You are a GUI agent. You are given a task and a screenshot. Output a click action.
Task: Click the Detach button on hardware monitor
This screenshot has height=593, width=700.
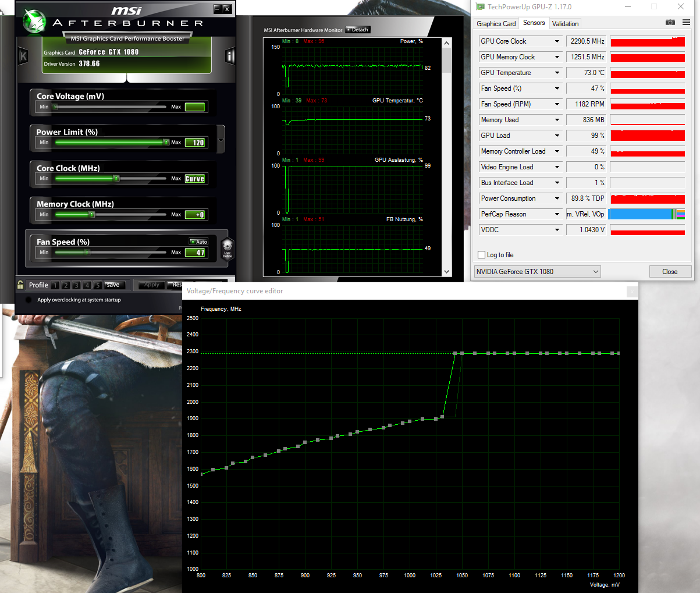[x=357, y=30]
